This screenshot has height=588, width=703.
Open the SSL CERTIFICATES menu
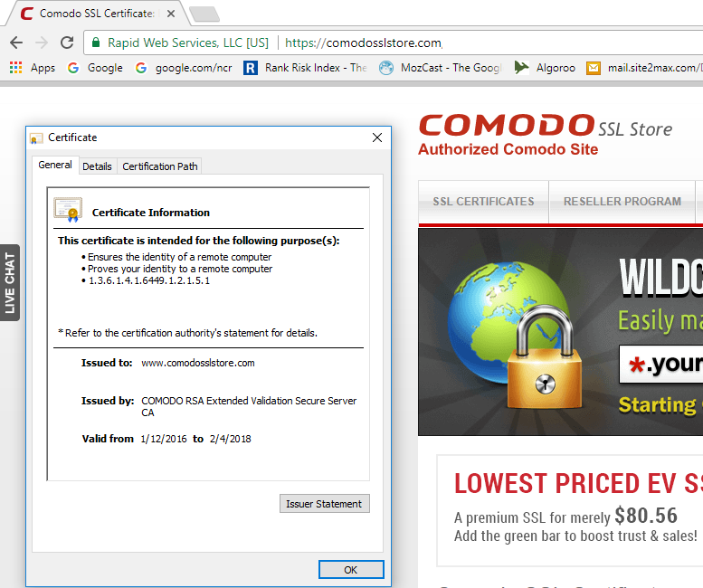[x=483, y=201]
